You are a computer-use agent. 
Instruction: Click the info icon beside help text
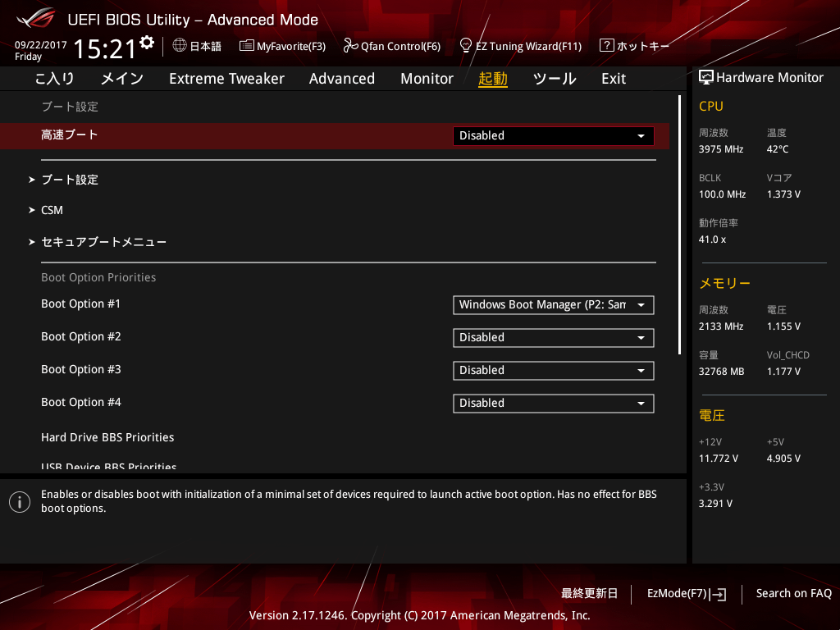pyautogui.click(x=20, y=502)
